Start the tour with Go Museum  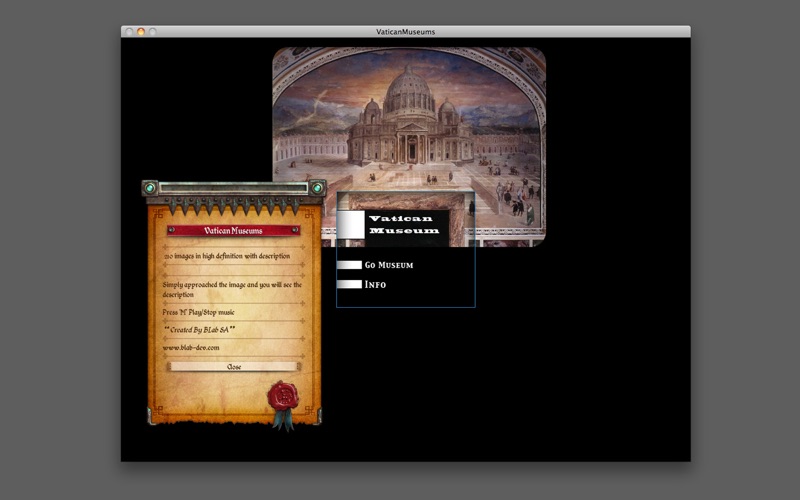(389, 265)
